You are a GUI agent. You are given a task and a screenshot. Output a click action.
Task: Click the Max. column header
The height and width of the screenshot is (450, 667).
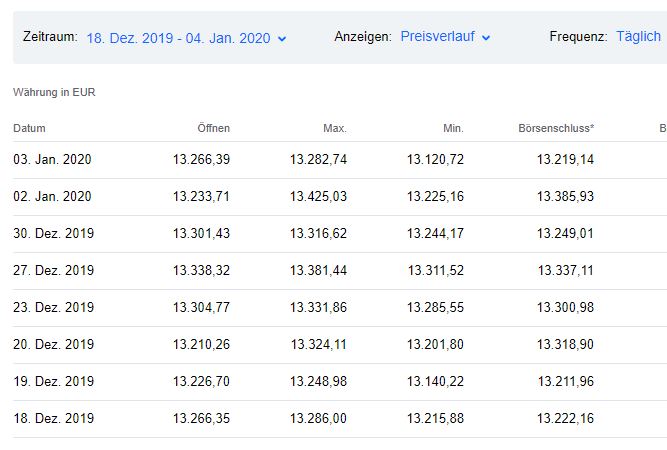point(335,128)
